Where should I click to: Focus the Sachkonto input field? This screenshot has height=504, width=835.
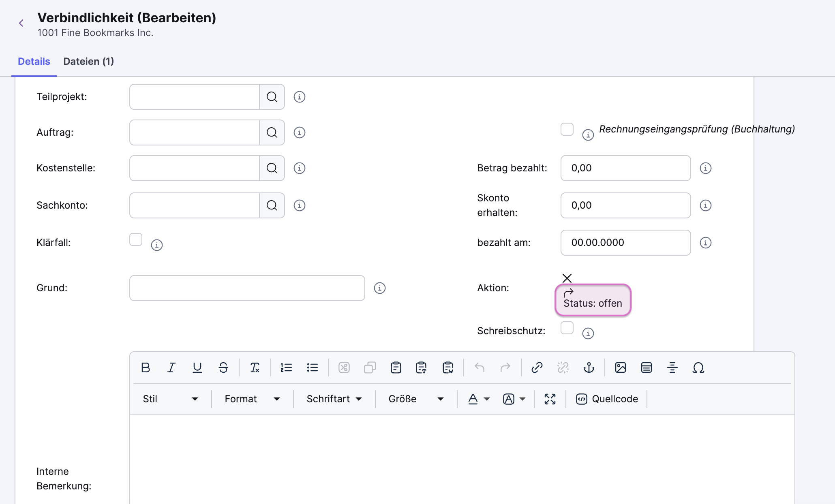click(x=195, y=205)
